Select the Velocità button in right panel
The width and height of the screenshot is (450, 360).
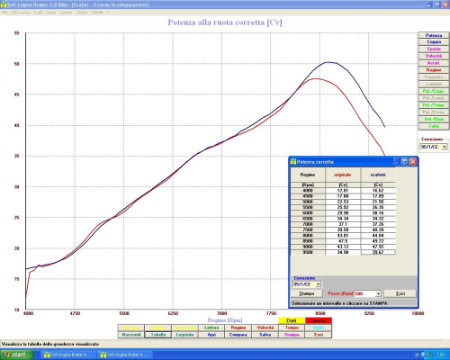point(433,56)
